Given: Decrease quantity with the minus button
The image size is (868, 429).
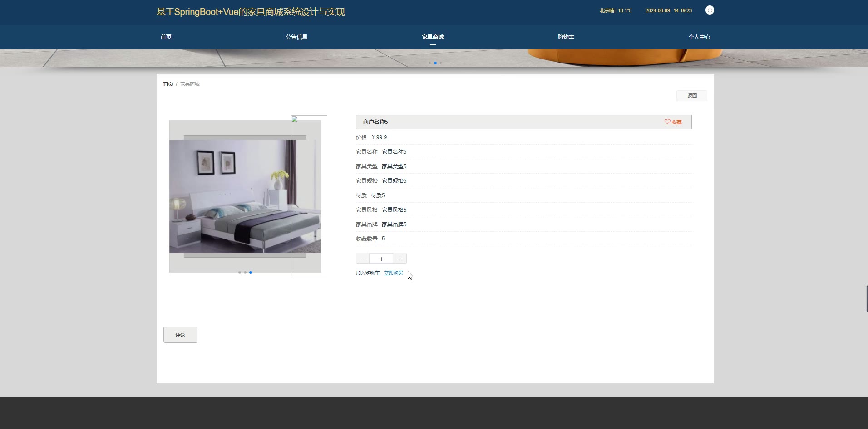Looking at the screenshot, I should pyautogui.click(x=363, y=258).
